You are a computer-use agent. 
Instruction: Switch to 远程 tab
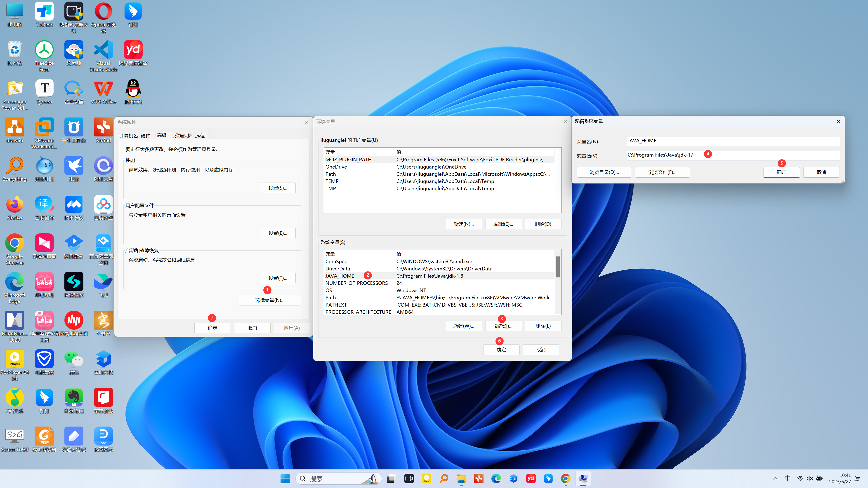point(200,136)
